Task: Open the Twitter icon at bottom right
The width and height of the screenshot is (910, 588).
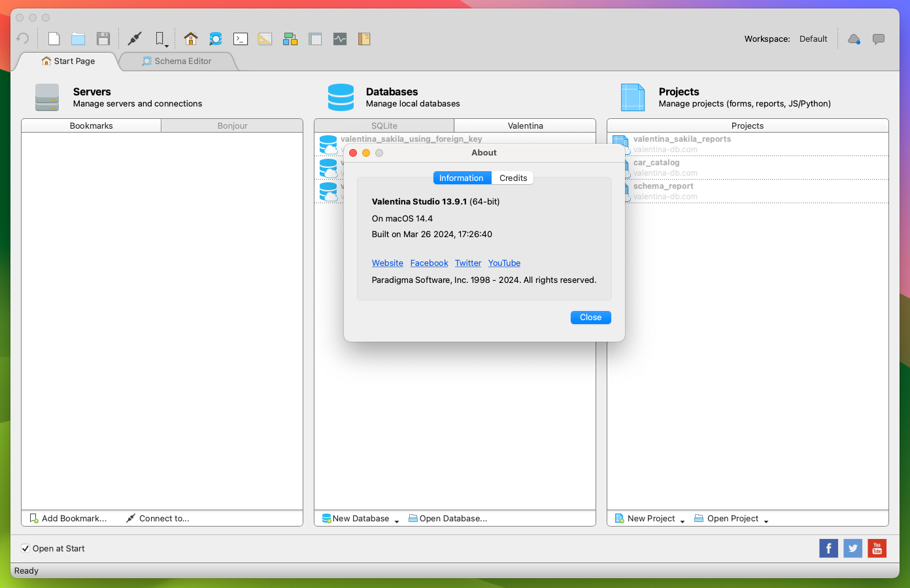Action: click(x=853, y=548)
